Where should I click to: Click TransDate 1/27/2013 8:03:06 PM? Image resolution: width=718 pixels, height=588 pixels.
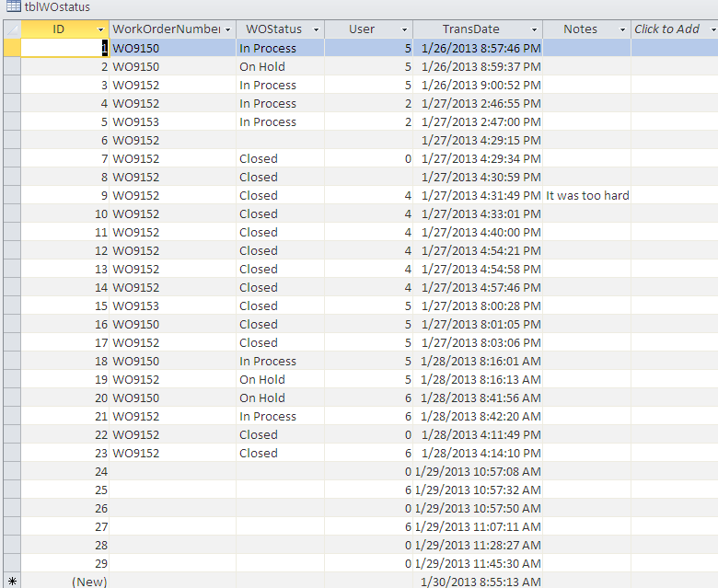coord(478,342)
